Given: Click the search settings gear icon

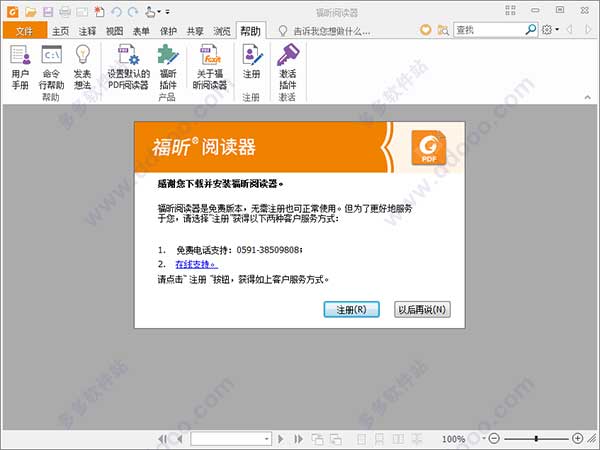Looking at the screenshot, I should pyautogui.click(x=547, y=29).
